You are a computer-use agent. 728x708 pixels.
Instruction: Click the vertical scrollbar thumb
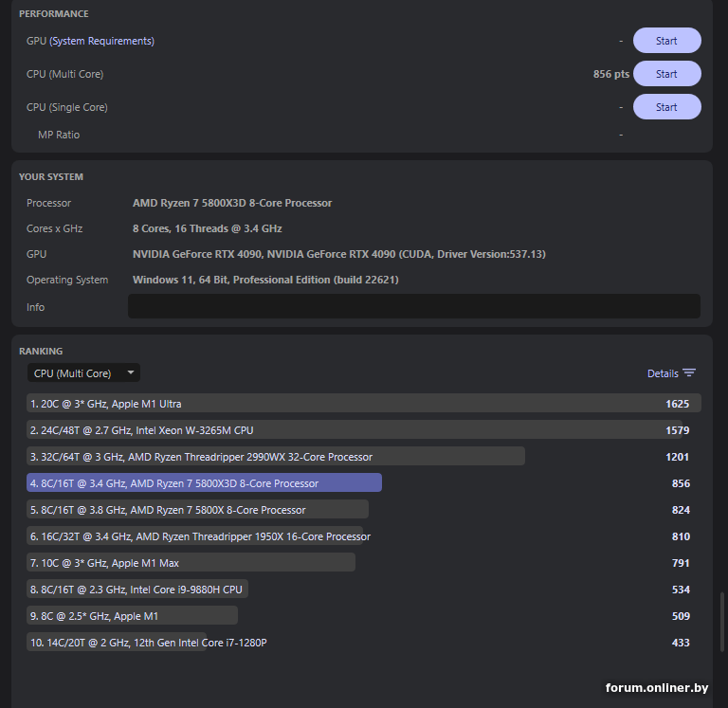point(722,624)
